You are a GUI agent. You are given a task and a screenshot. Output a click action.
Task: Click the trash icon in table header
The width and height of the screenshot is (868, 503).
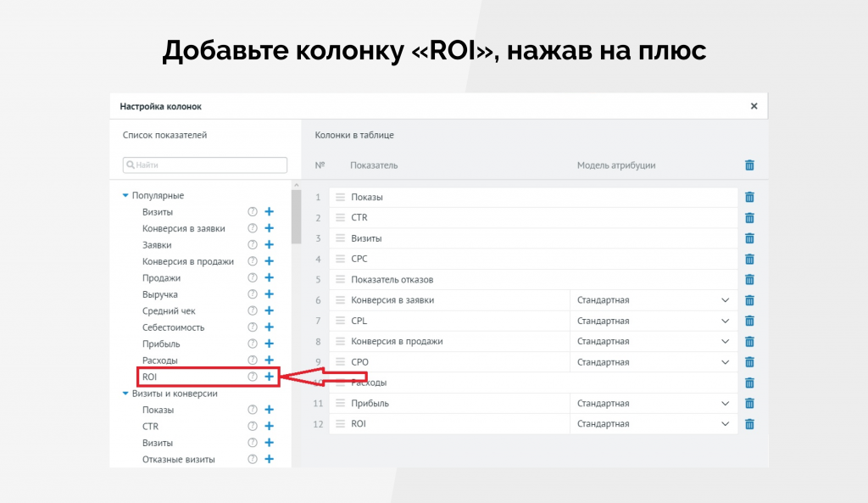click(749, 165)
